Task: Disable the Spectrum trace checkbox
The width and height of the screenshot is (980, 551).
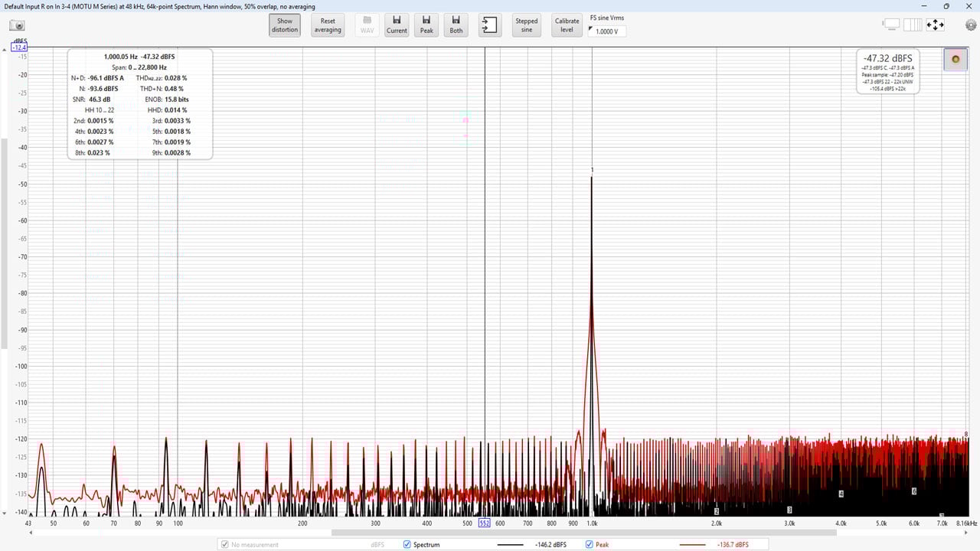Action: (407, 544)
